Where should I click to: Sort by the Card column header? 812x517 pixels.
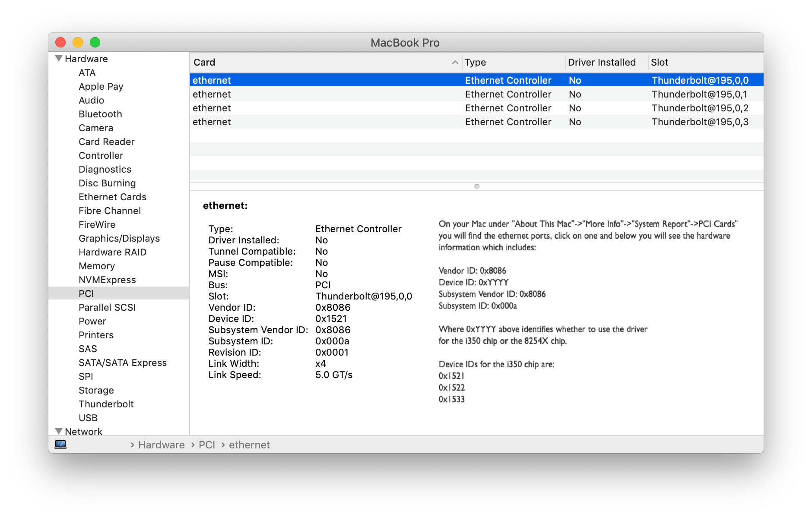click(326, 62)
